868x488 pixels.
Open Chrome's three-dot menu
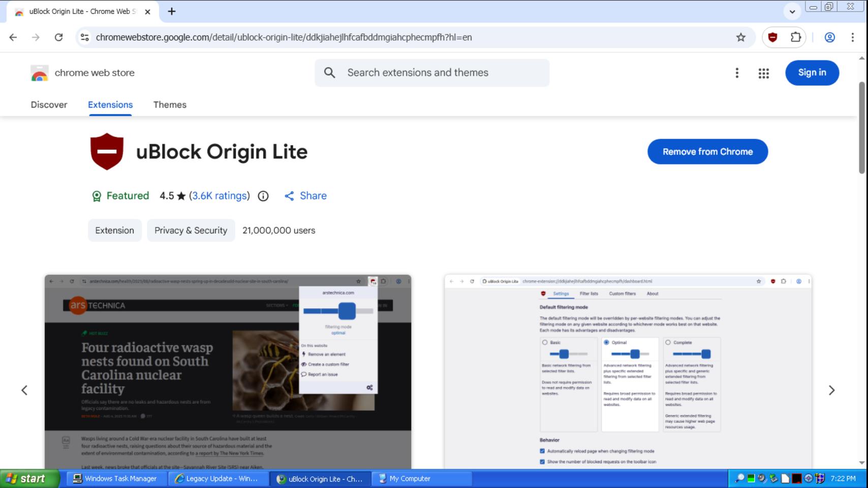[853, 37]
